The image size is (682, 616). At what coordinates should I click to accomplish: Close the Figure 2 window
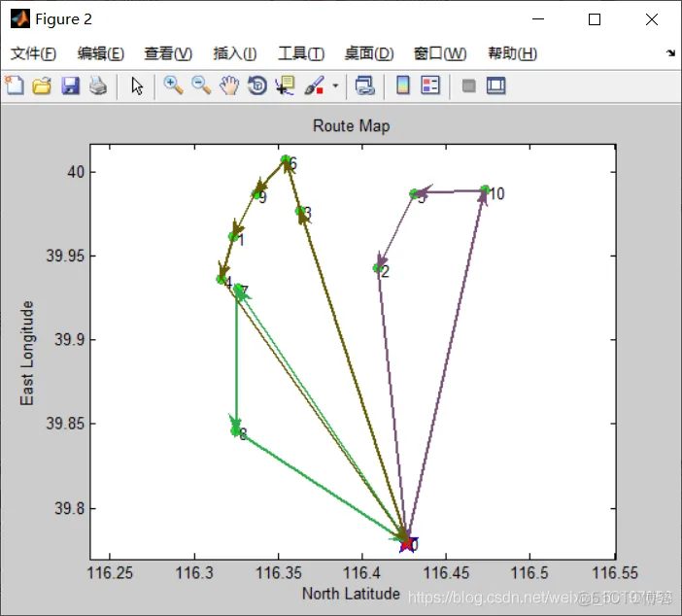(x=652, y=19)
